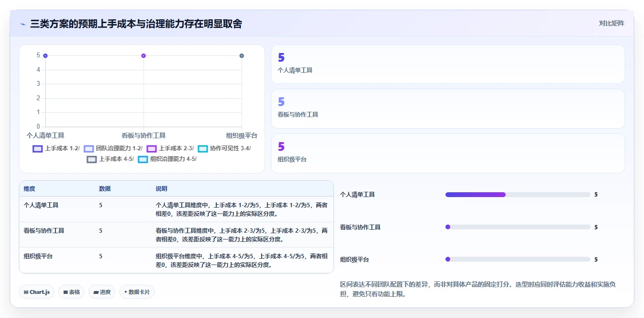Click the 说明 column header
This screenshot has width=644, height=318.
161,189
